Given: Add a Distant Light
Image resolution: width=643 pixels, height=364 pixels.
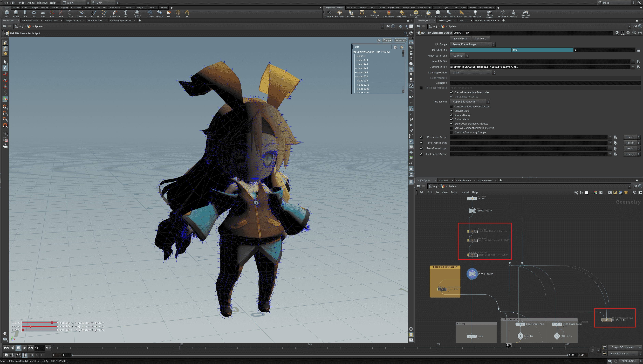Looking at the screenshot, I should tap(402, 14).
